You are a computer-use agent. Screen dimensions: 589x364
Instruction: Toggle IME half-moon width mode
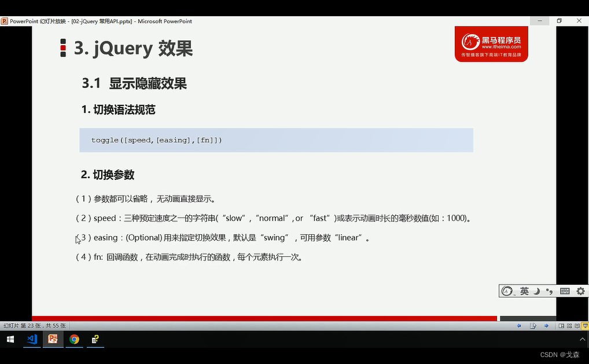pos(537,291)
